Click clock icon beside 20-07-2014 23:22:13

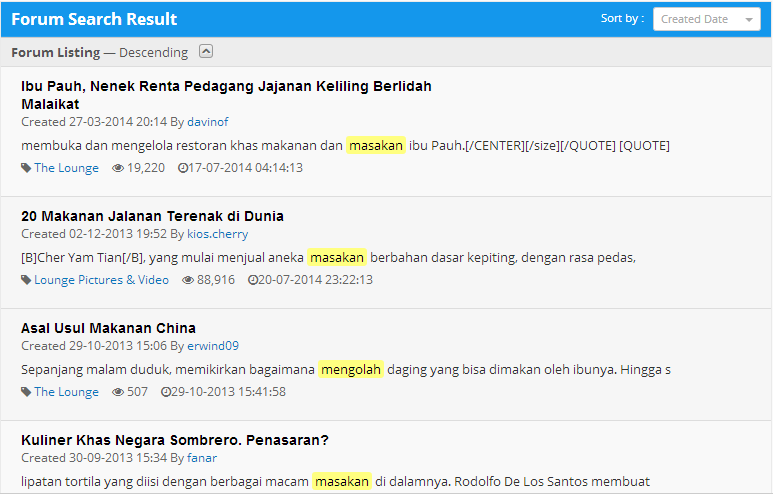click(x=252, y=280)
